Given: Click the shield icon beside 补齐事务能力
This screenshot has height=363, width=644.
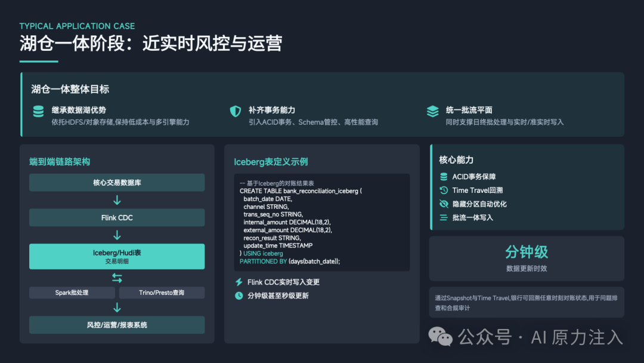Looking at the screenshot, I should [236, 112].
